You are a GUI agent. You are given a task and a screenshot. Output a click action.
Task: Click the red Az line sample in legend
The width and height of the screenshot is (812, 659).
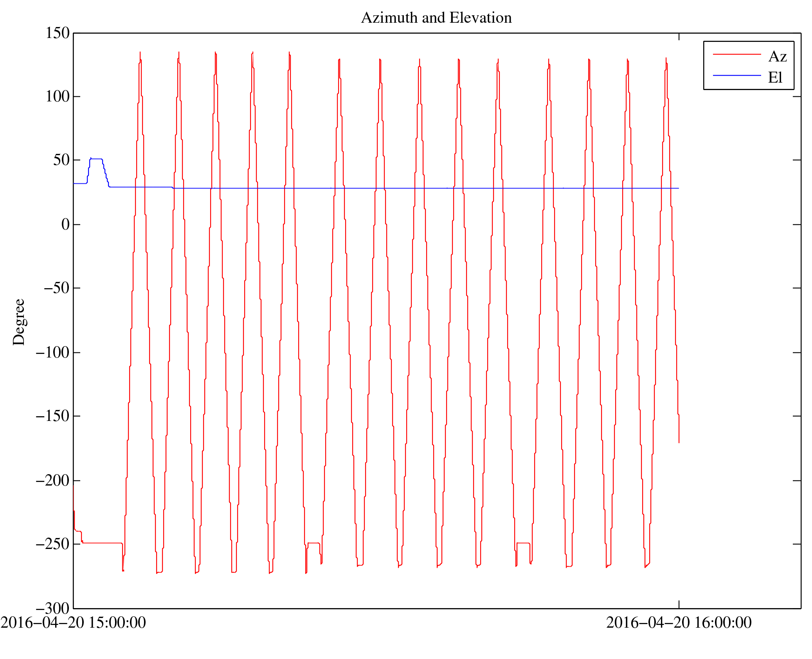pyautogui.click(x=736, y=54)
